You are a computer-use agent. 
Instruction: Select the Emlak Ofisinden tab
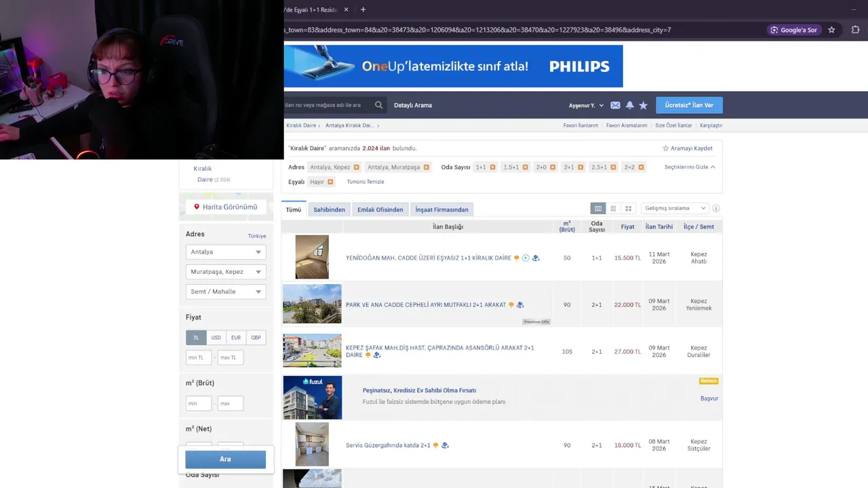pos(380,209)
